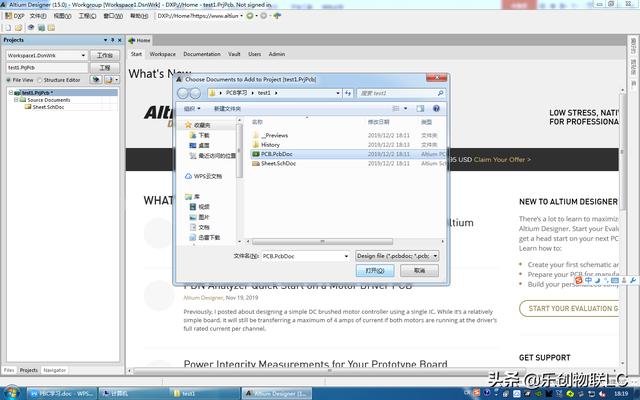Open the Design file type filter combo
The image size is (640, 400).
coord(397,256)
